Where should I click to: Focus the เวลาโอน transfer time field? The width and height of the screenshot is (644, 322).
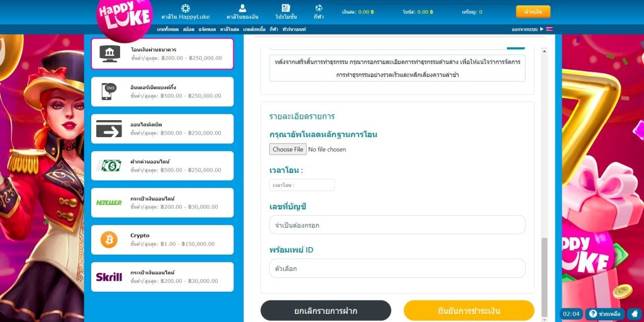click(302, 185)
